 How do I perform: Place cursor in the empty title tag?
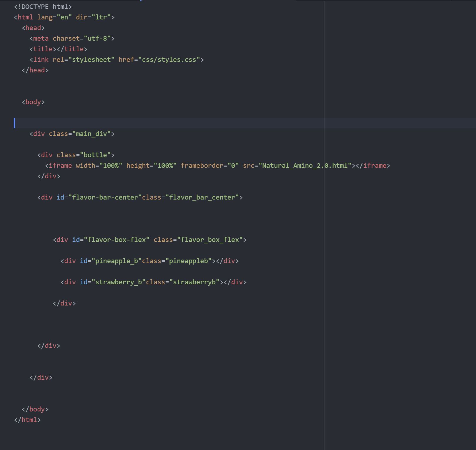[56, 49]
